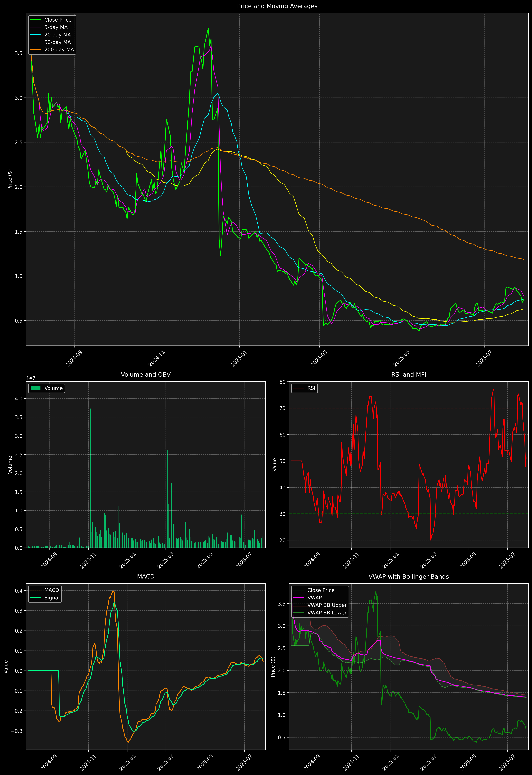Click the 'MACD' chart title
This screenshot has height=775, width=532.
click(146, 577)
